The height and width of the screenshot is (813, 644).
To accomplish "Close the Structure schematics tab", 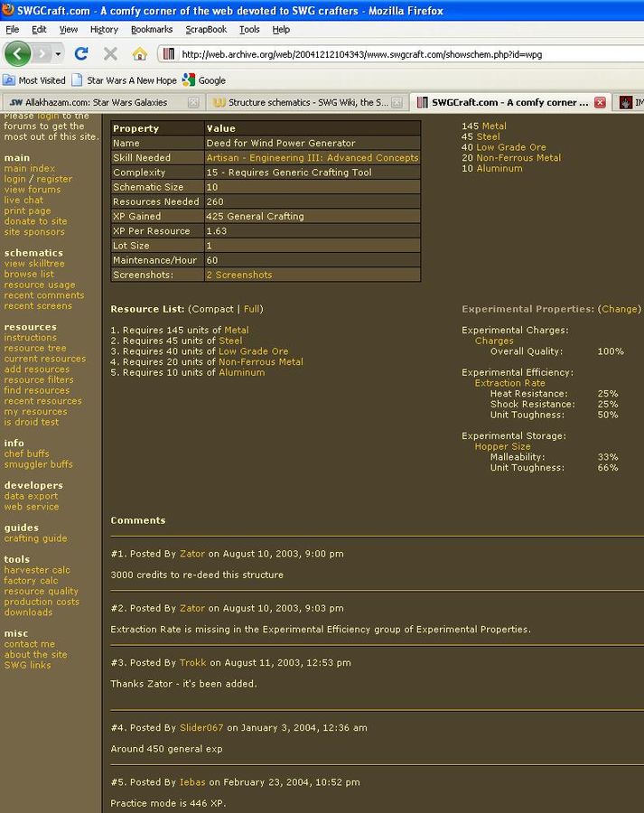I will 397,103.
